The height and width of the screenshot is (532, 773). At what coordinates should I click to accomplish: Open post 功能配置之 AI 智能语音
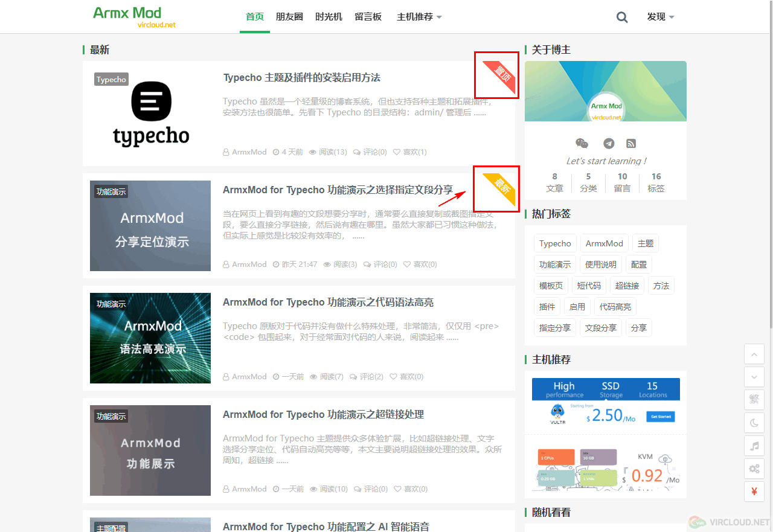(326, 527)
